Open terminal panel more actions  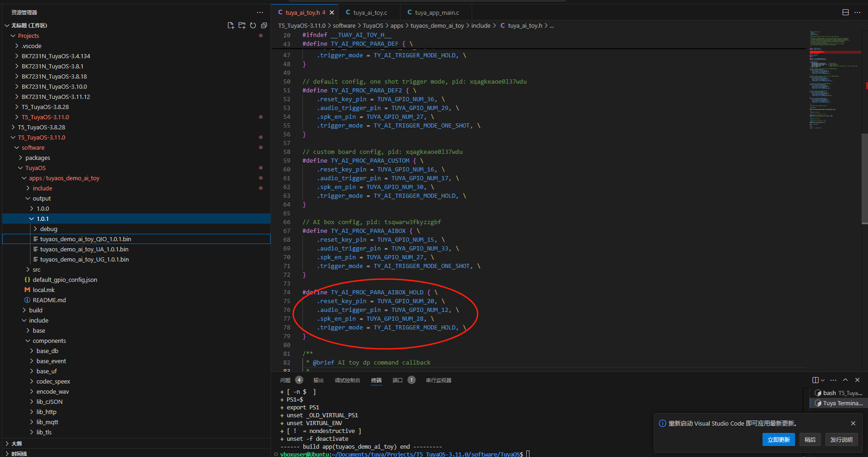coord(833,380)
